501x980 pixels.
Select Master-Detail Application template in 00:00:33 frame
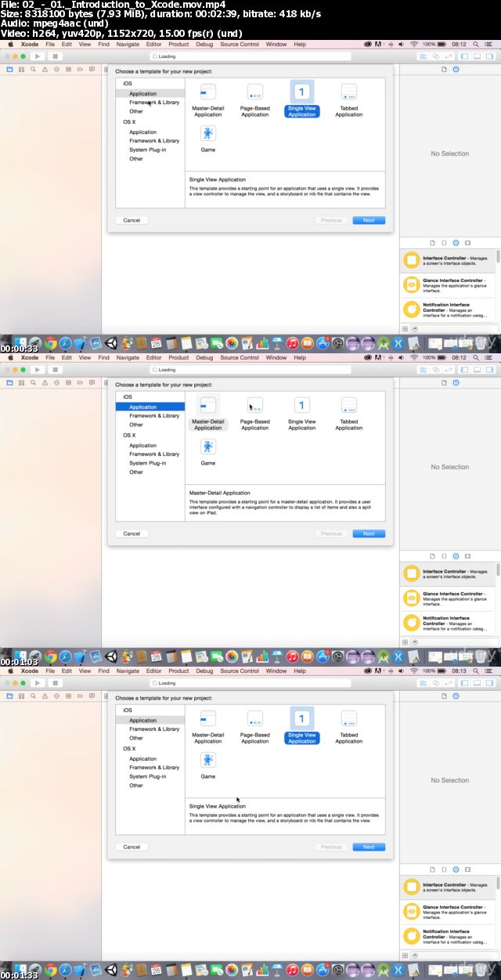tap(208, 101)
